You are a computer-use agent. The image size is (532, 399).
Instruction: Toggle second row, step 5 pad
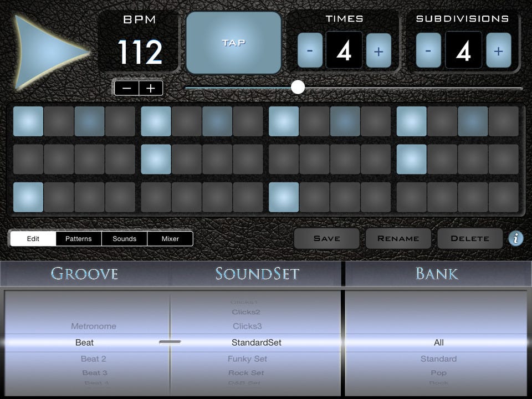click(x=156, y=159)
